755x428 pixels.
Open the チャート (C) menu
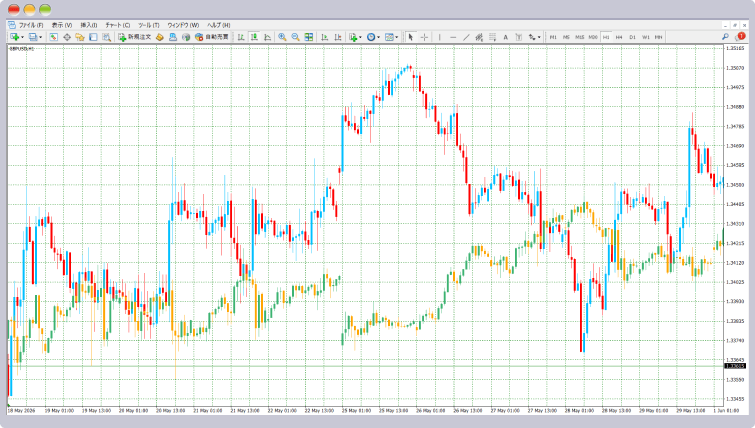(x=117, y=25)
